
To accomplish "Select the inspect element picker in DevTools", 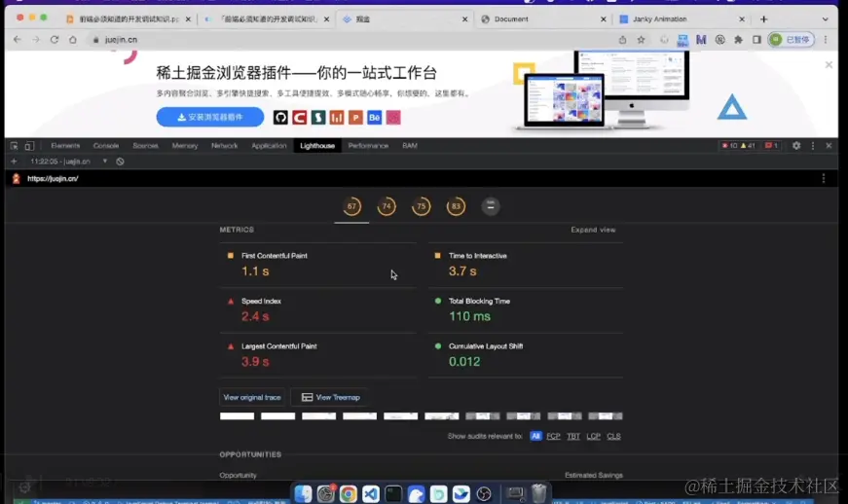I will click(14, 146).
